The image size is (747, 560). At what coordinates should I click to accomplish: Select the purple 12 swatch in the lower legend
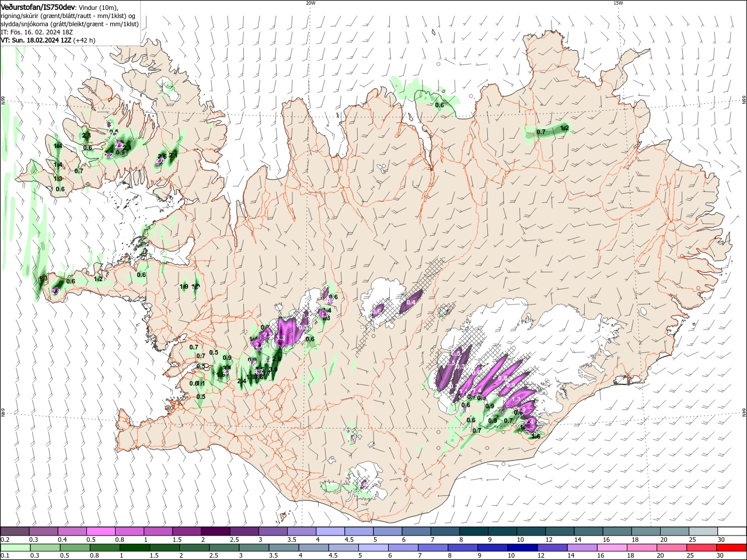click(552, 548)
